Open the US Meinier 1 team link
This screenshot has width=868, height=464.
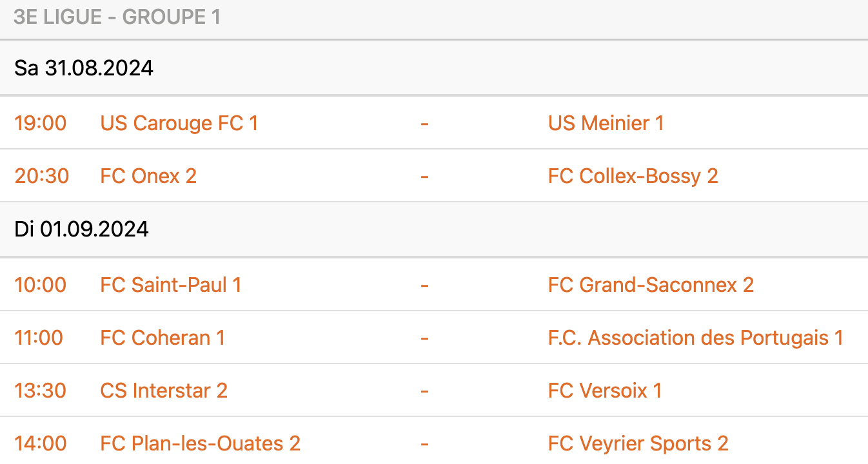pos(606,123)
